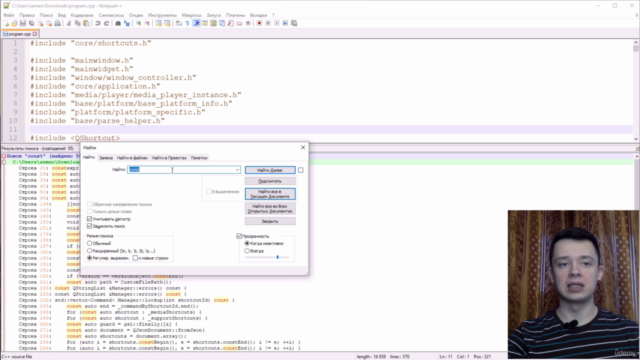The image size is (640, 360).
Task: Click result line 'const auto path = CustomFilePath();'
Action: click(119, 282)
